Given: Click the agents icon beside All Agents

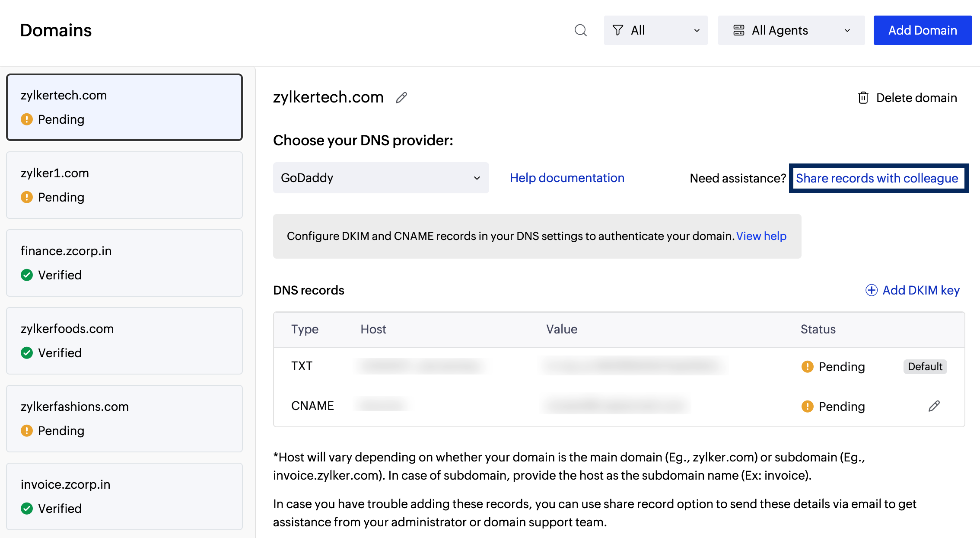Looking at the screenshot, I should pyautogui.click(x=739, y=30).
